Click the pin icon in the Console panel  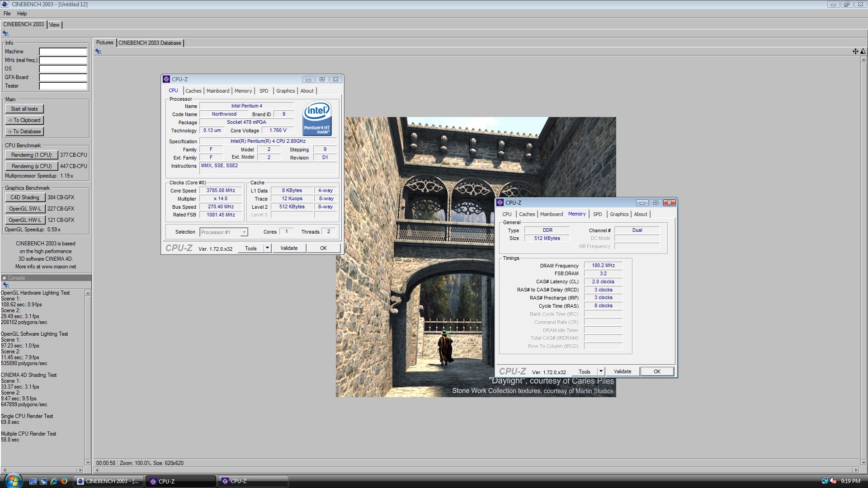tap(6, 285)
